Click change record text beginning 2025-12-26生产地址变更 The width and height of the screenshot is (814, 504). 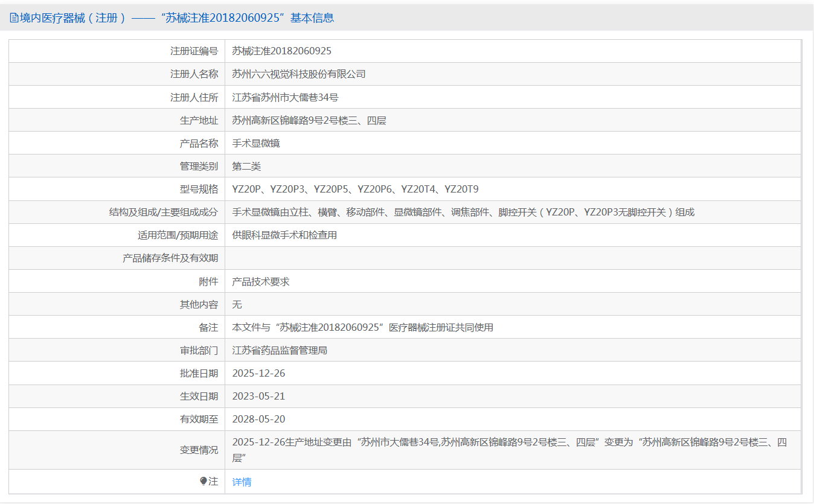pos(510,450)
